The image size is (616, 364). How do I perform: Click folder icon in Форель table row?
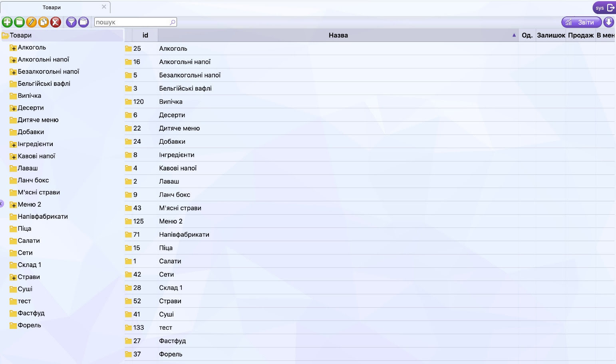[128, 354]
